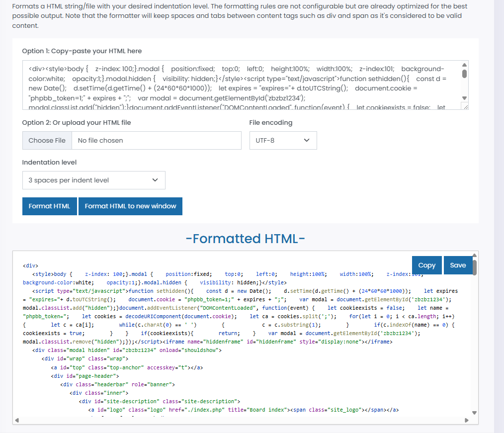The height and width of the screenshot is (433, 504).
Task: Copy the formatted HTML output
Action: 426,265
